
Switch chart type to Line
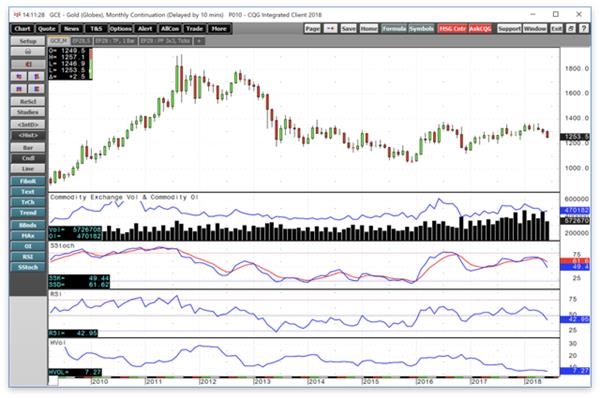(x=28, y=169)
